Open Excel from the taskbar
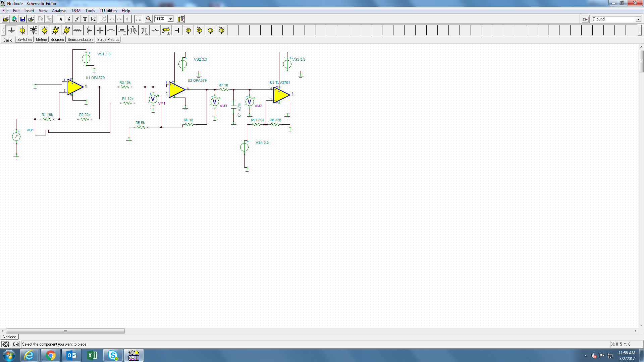The height and width of the screenshot is (362, 644). (92, 355)
